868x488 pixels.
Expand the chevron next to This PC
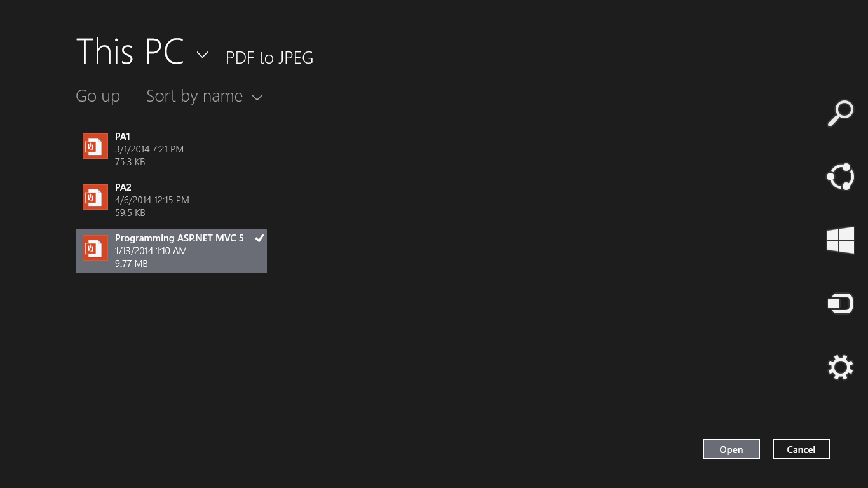202,55
